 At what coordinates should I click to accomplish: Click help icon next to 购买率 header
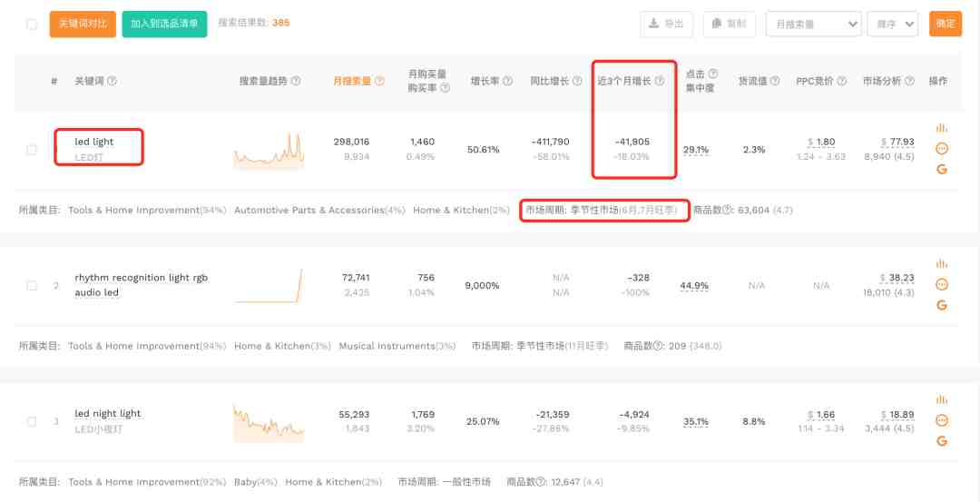click(445, 88)
